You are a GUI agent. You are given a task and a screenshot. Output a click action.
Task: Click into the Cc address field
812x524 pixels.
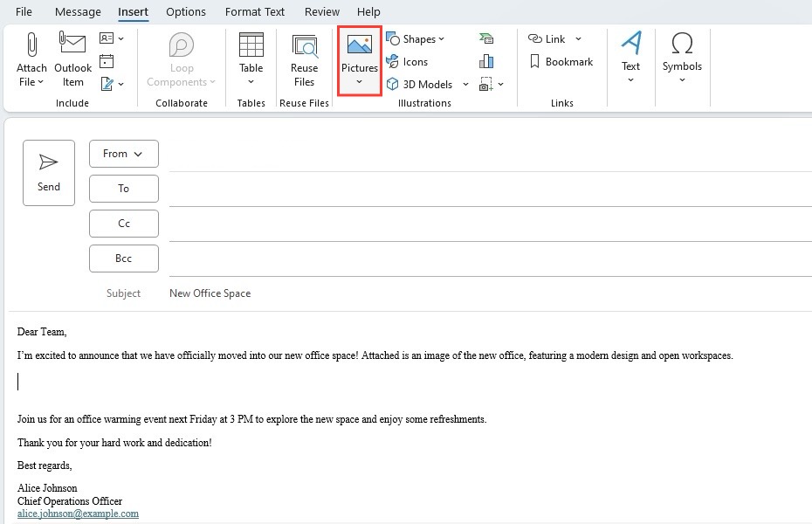(x=491, y=224)
